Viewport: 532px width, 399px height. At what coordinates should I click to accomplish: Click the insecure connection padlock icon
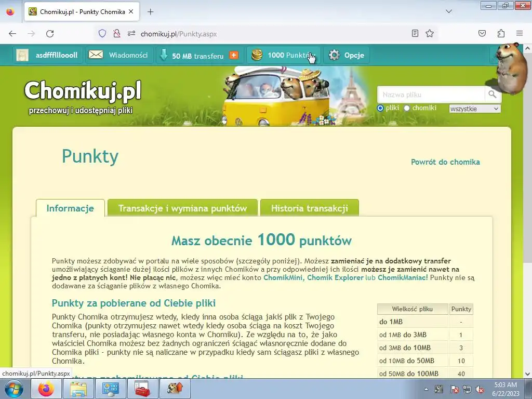[x=117, y=34]
